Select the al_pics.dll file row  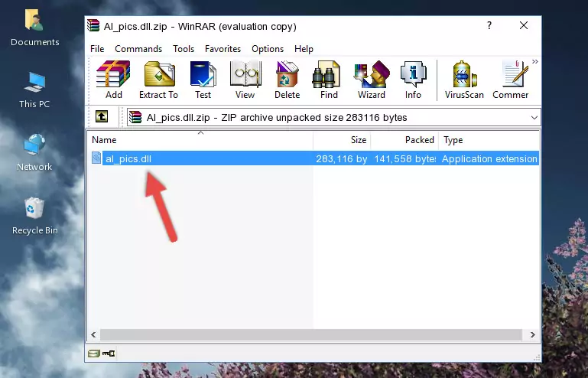pos(314,158)
